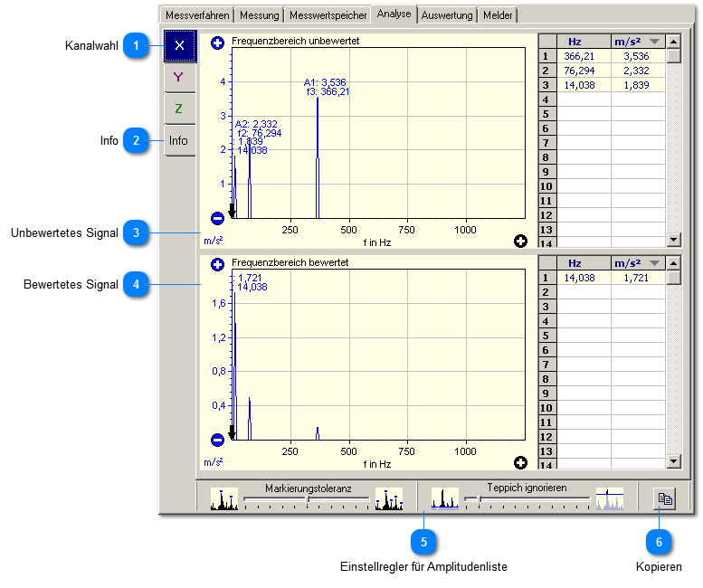Expand frequency axis of weighted spectrum plot
The image size is (703, 588).
click(520, 463)
